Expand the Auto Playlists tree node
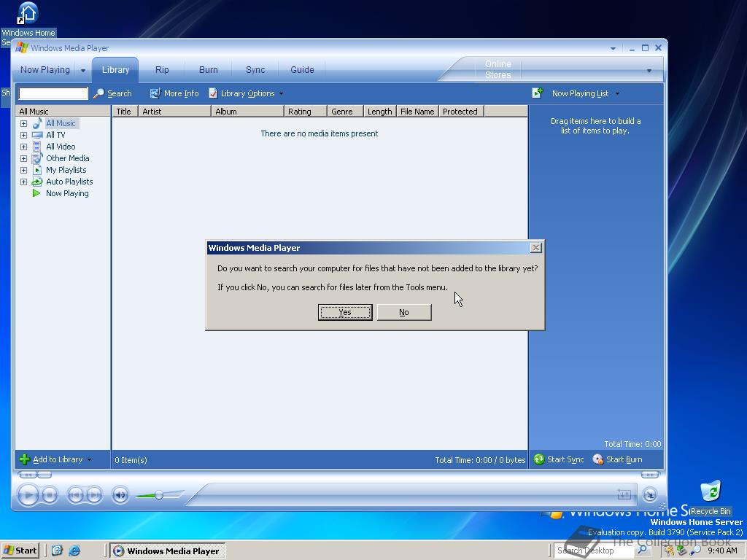 (x=23, y=182)
